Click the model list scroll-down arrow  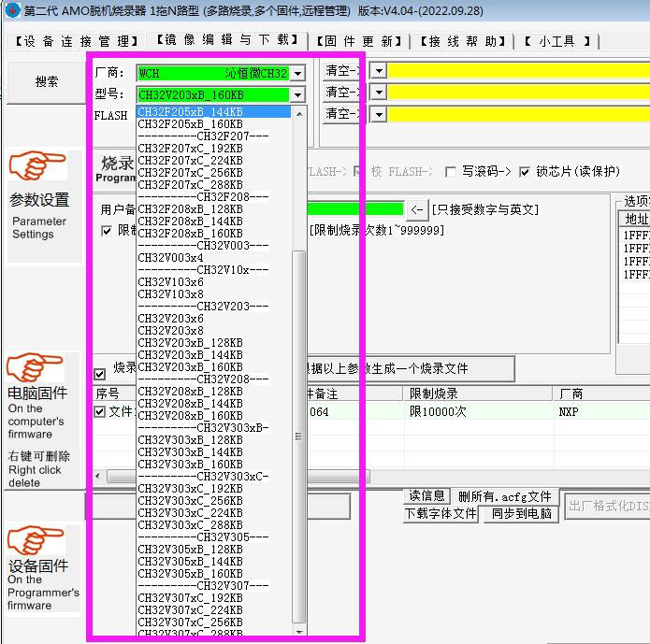(299, 632)
